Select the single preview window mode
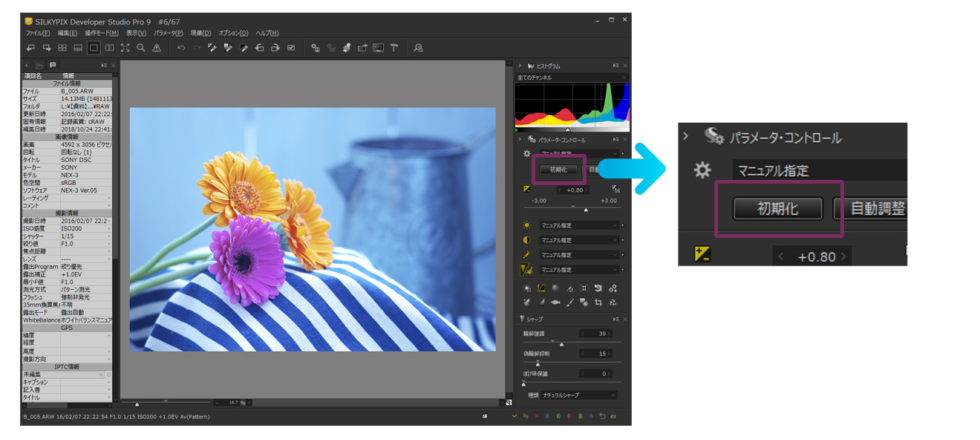 [x=94, y=48]
